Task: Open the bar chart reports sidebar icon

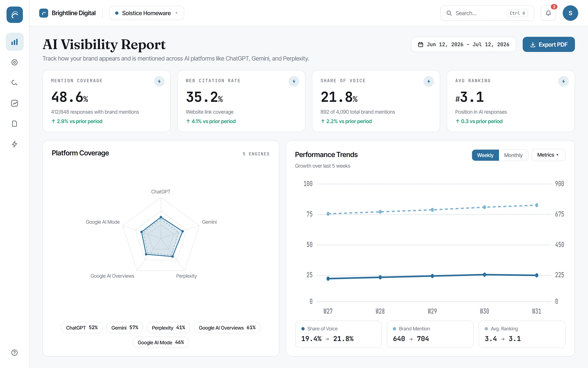Action: (x=14, y=42)
